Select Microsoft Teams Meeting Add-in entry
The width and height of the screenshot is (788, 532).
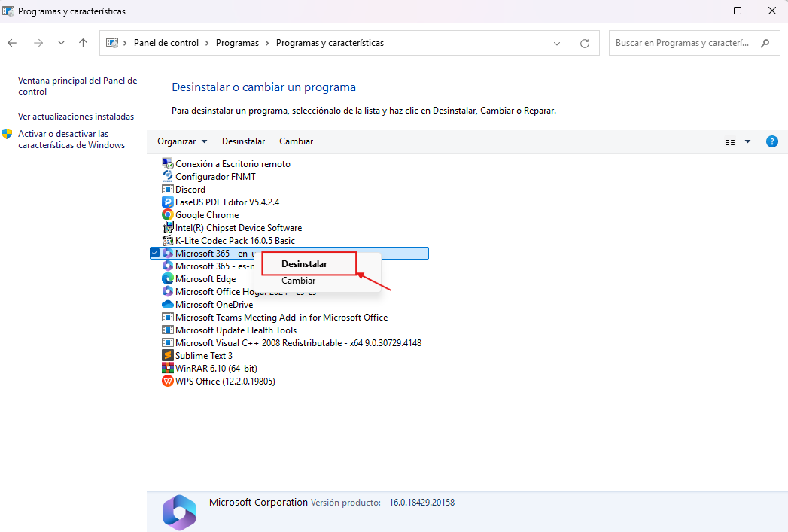tap(281, 318)
